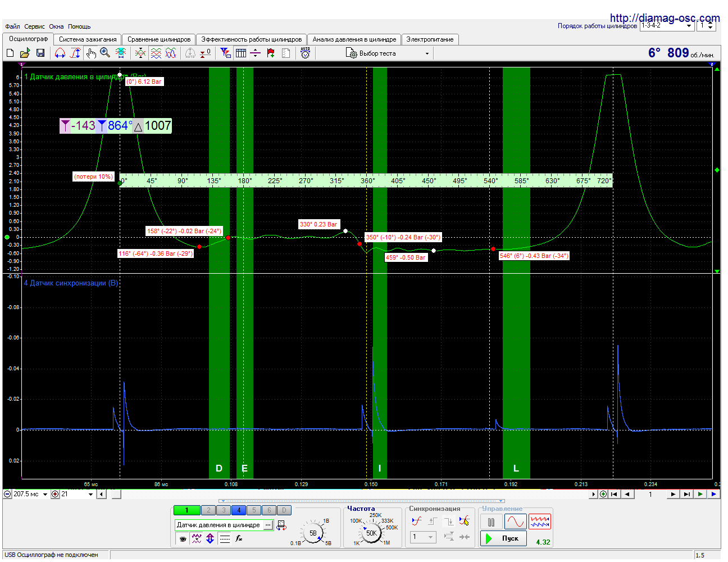
Task: Add a red flag marker
Action: click(x=271, y=53)
